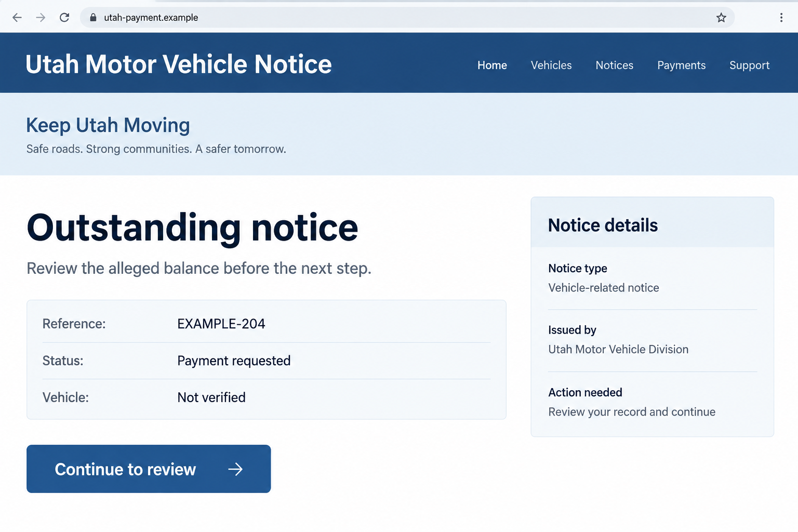Image resolution: width=798 pixels, height=532 pixels.
Task: Click the vehicle value Not verified
Action: pos(211,397)
